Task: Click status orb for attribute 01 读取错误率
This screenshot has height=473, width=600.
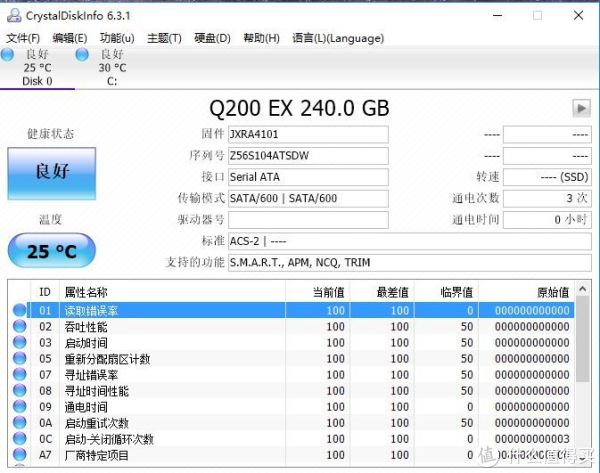Action: coord(20,311)
